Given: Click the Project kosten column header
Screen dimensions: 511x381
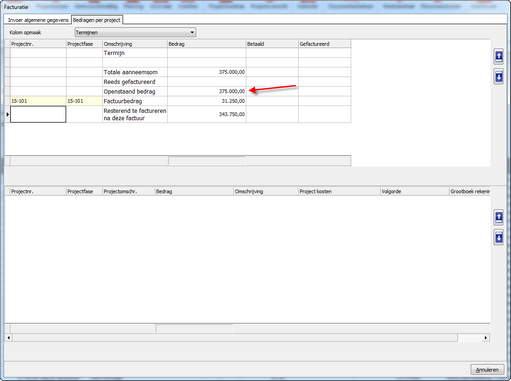Looking at the screenshot, I should [x=339, y=192].
